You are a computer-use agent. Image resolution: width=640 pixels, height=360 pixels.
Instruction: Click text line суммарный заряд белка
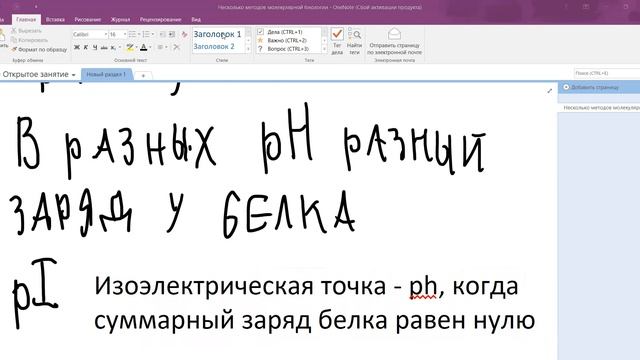point(241,320)
